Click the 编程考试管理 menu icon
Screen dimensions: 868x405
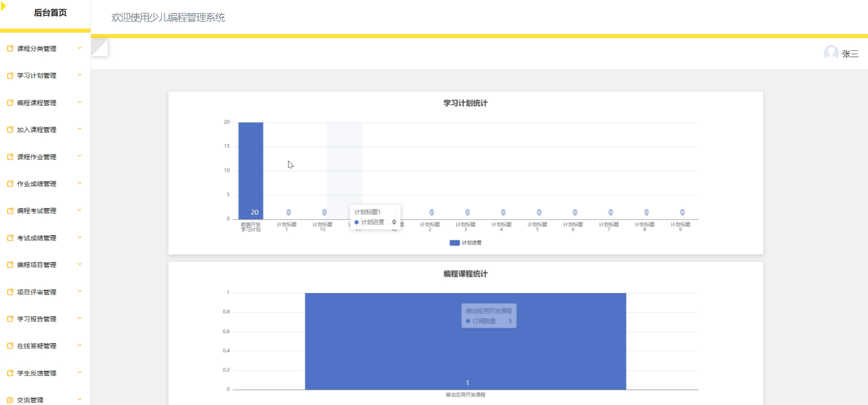point(10,211)
